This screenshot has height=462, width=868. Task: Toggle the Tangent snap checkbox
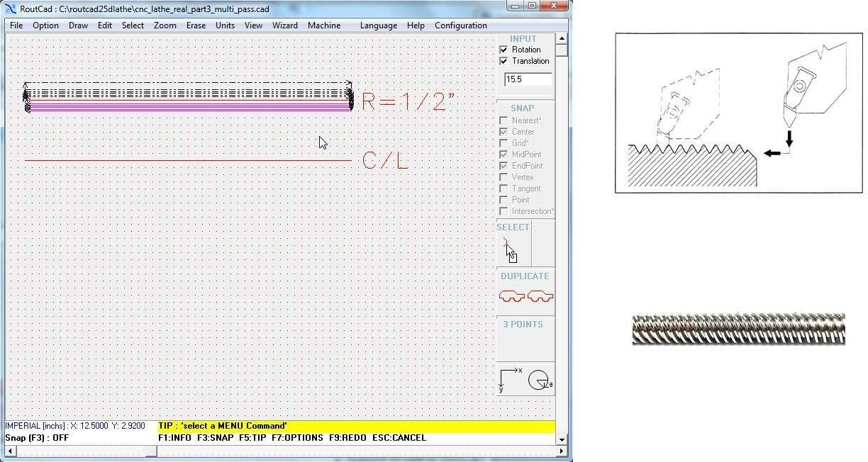[503, 188]
